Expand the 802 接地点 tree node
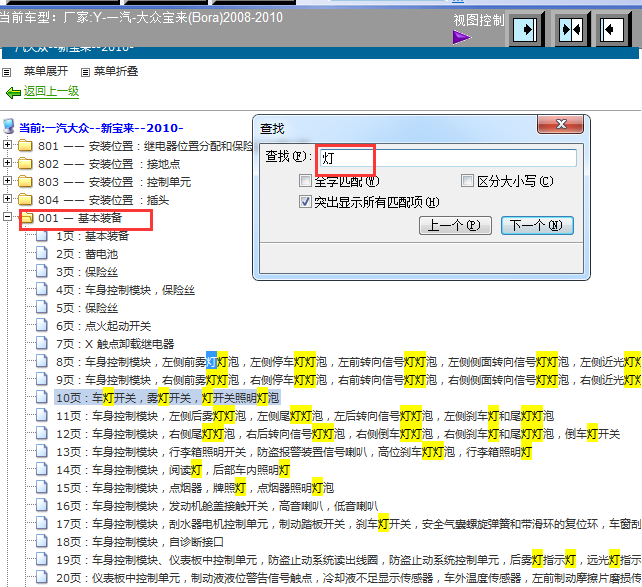The image size is (642, 587). coord(7,163)
